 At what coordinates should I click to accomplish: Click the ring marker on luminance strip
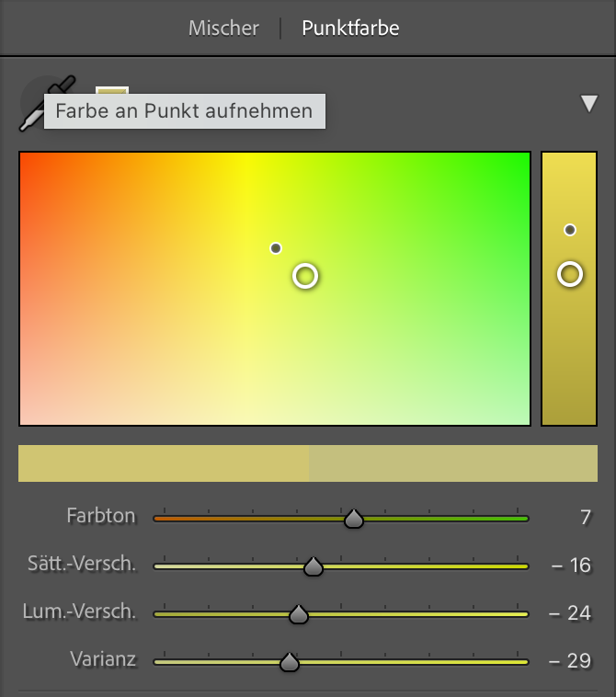tap(570, 274)
